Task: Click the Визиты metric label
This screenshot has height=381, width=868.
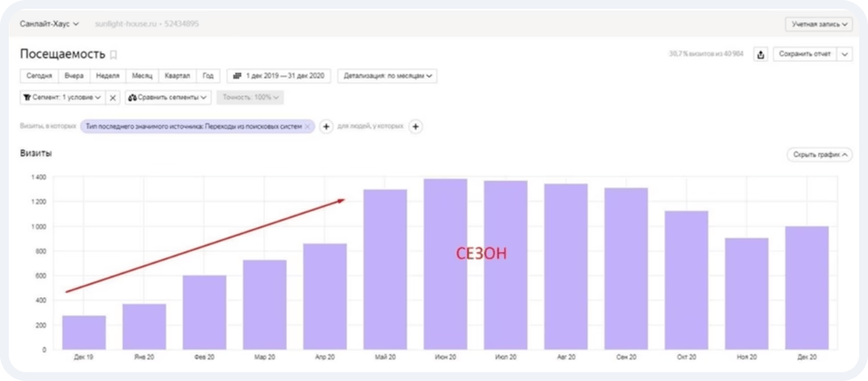Action: point(36,154)
